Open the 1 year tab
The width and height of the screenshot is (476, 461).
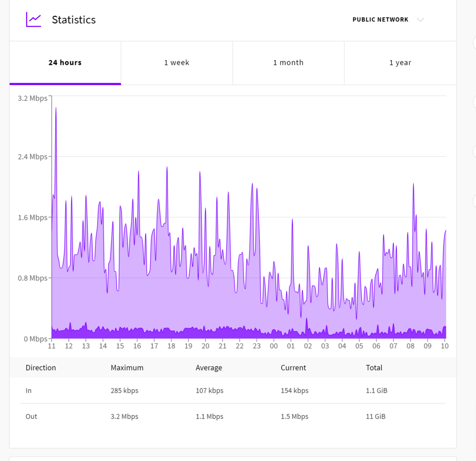400,63
